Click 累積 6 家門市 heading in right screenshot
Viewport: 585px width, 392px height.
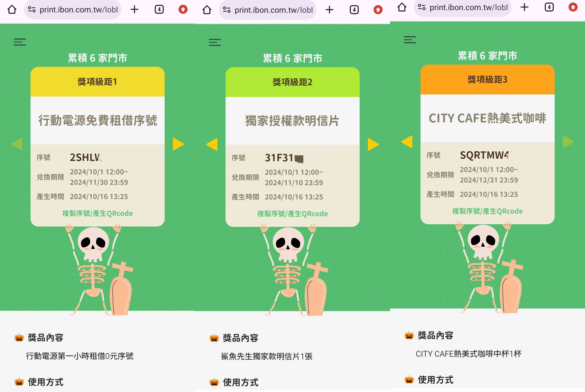tap(487, 56)
